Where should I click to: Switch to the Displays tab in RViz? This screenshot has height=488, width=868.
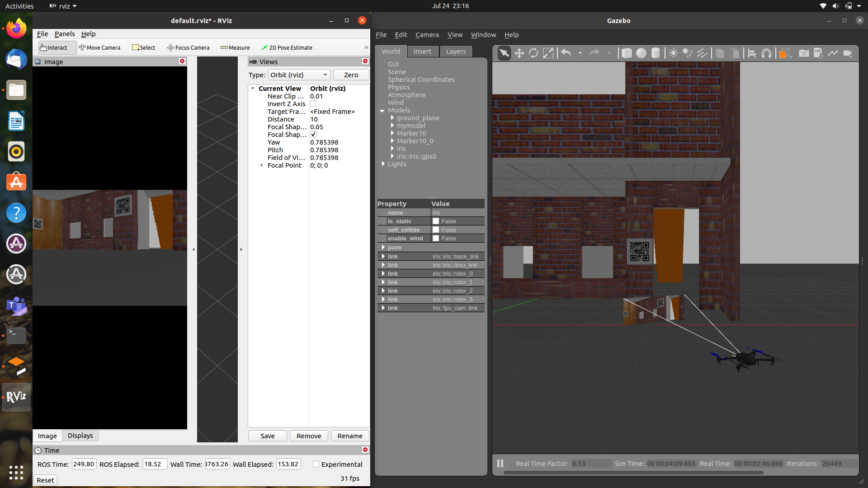pyautogui.click(x=80, y=436)
